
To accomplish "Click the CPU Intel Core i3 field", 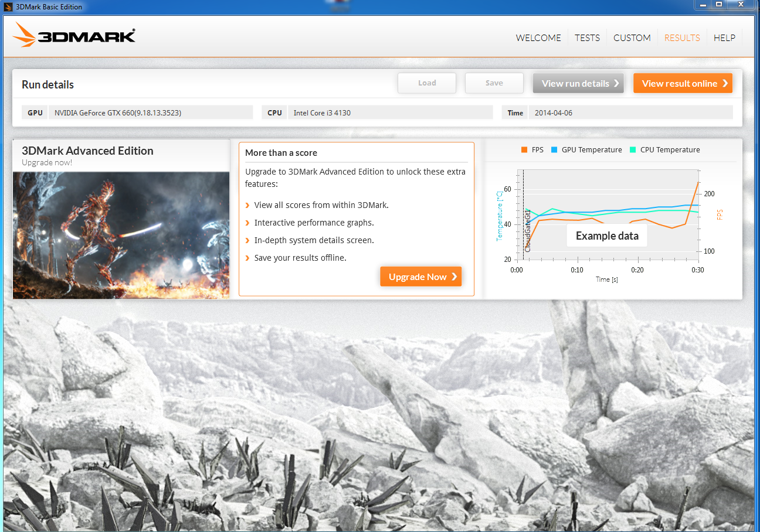I will [x=391, y=112].
